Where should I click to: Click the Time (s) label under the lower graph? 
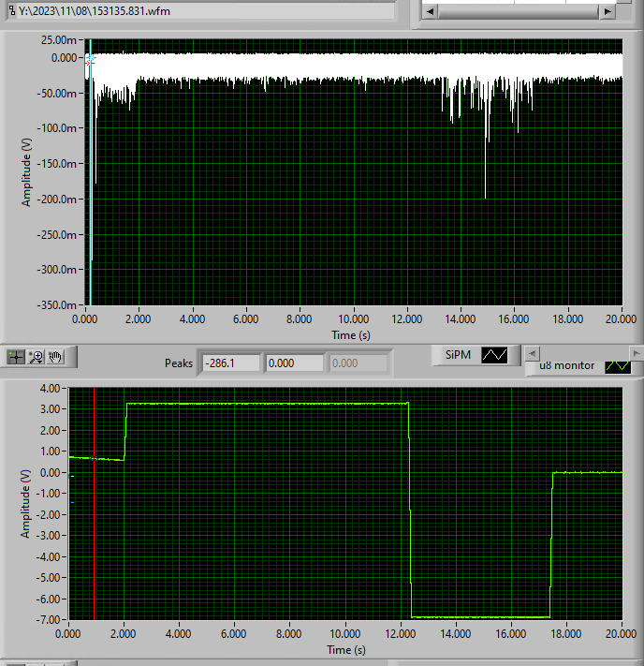pyautogui.click(x=346, y=650)
